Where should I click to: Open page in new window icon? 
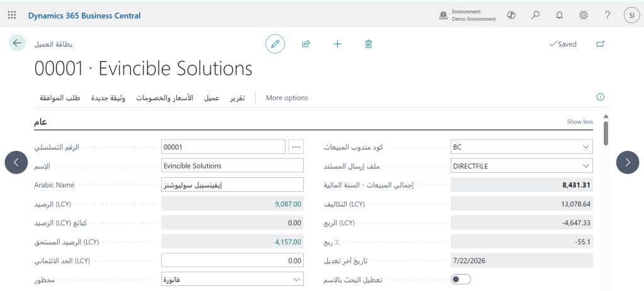tap(601, 44)
